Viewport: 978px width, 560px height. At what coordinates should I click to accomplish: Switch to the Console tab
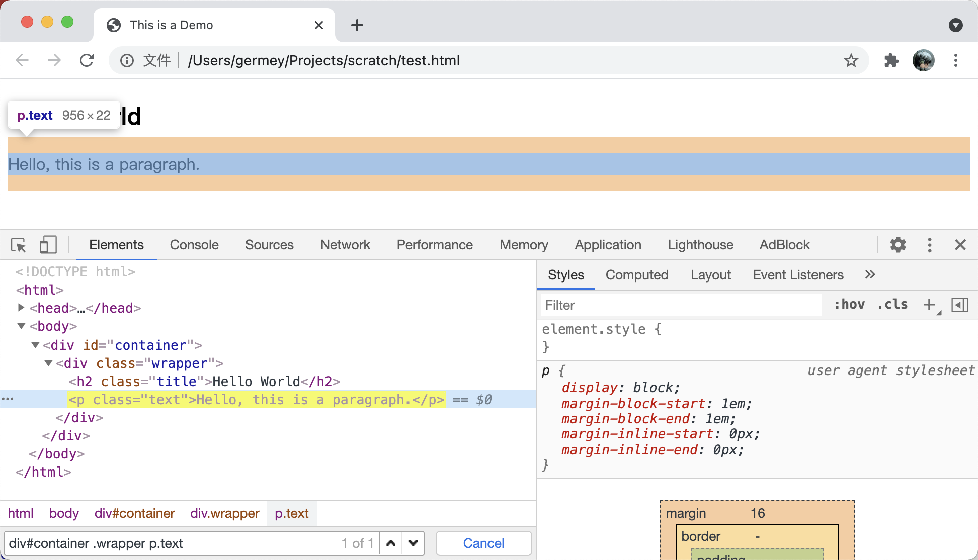click(195, 244)
